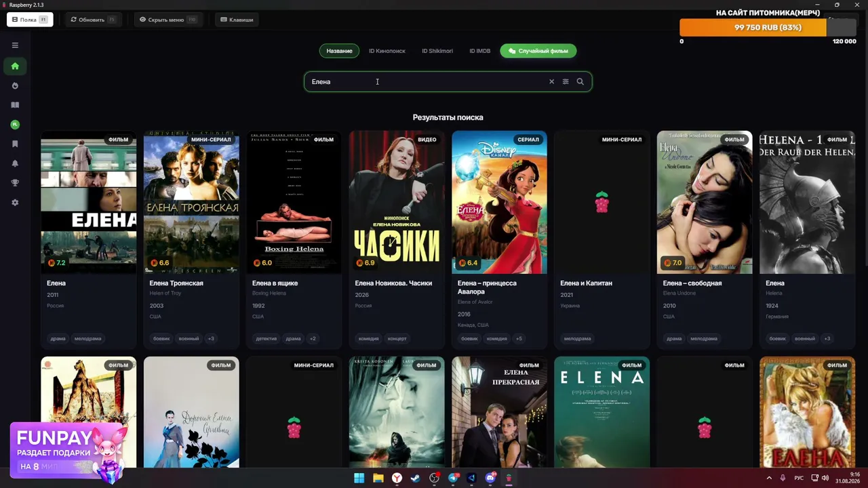The width and height of the screenshot is (868, 488).
Task: Open Discord from the taskbar
Action: [x=490, y=478]
